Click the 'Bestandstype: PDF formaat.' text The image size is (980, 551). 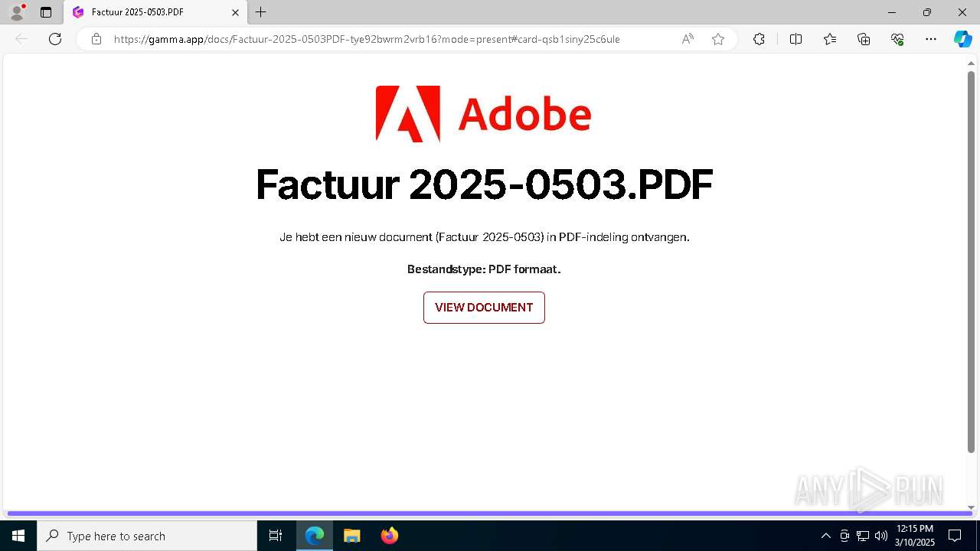coord(484,269)
